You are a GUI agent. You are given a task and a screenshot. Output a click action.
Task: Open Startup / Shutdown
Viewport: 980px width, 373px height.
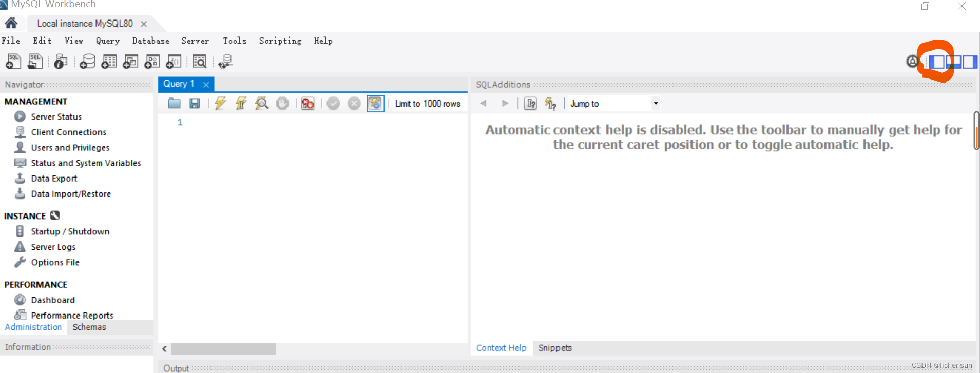click(70, 231)
